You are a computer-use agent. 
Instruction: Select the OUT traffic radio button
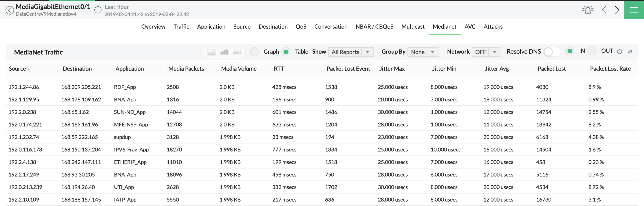coord(592,51)
